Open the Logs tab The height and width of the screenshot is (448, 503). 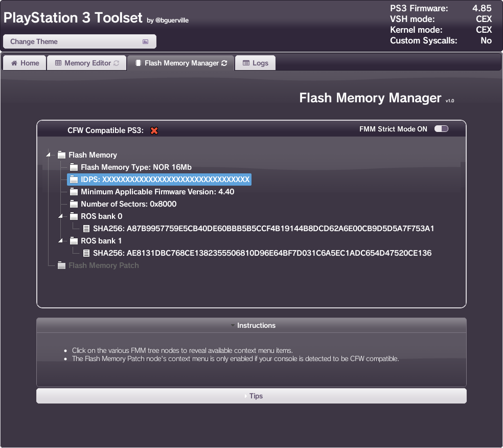pyautogui.click(x=256, y=63)
